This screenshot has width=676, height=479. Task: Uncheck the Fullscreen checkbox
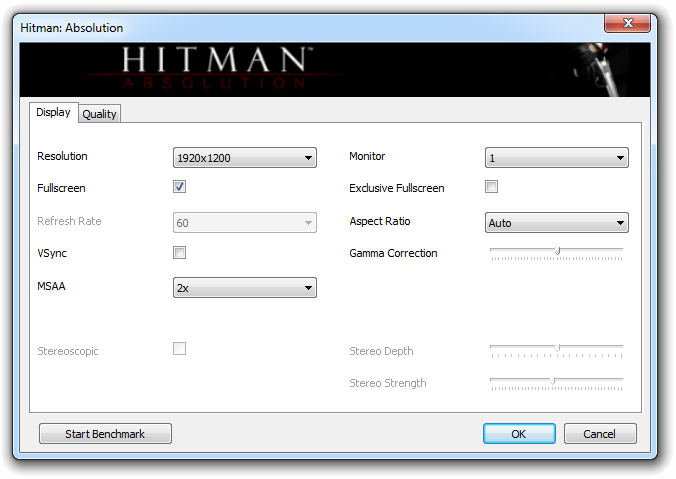[x=179, y=187]
